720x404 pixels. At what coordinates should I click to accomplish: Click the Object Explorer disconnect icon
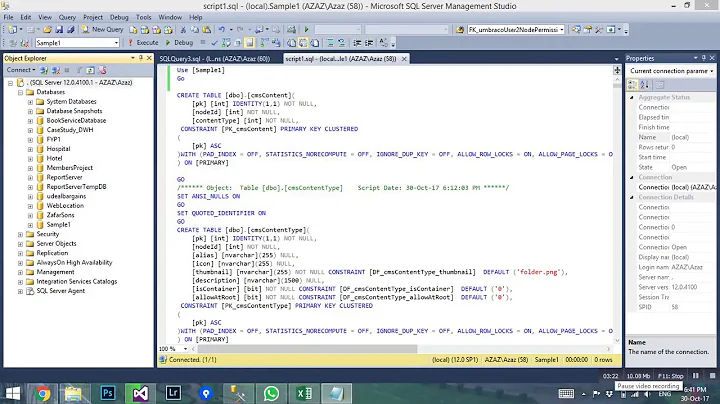coord(56,70)
